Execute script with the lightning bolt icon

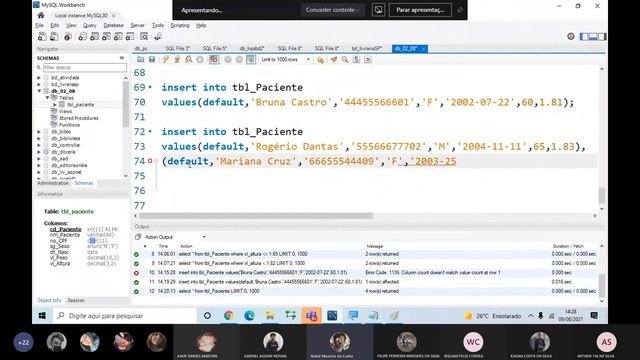[x=165, y=60]
